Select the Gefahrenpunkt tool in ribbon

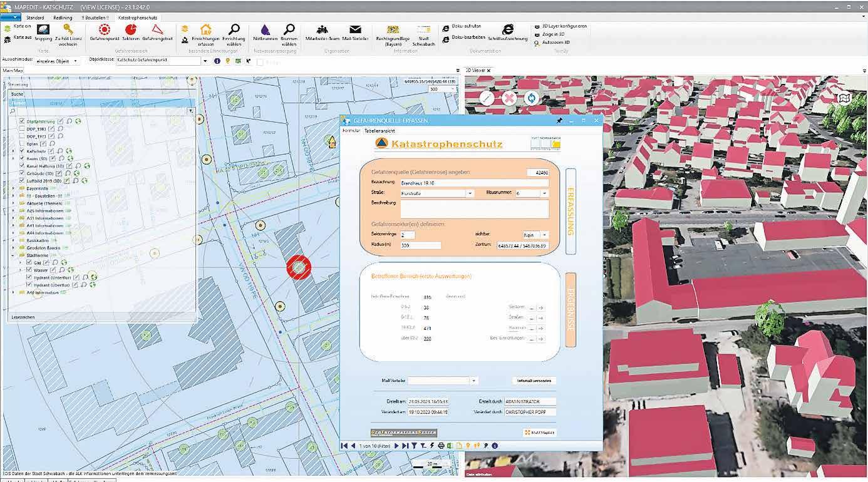(104, 30)
